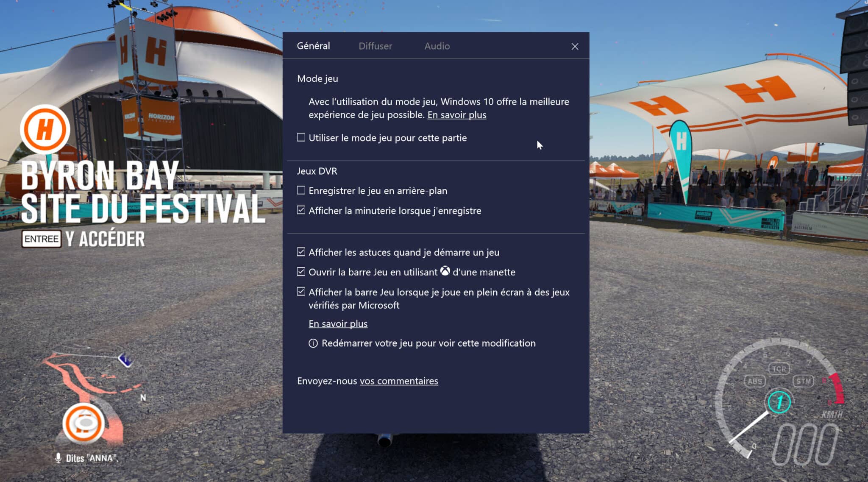This screenshot has height=482, width=868.
Task: Open 'En savoir plus' link below Microsoft verified games
Action: click(x=338, y=323)
